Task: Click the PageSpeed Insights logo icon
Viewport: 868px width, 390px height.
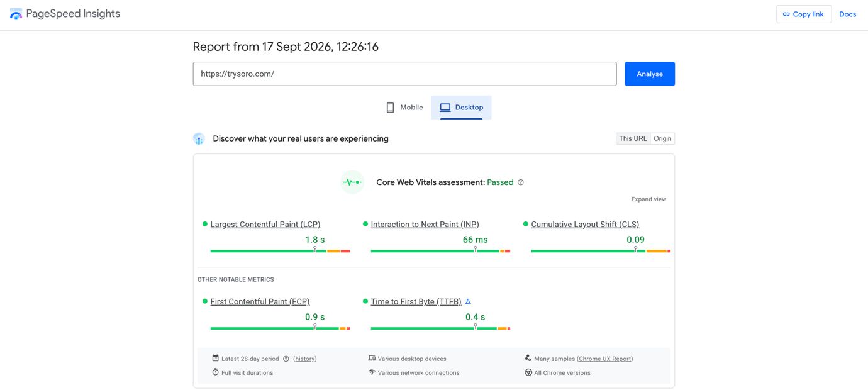Action: (16, 14)
